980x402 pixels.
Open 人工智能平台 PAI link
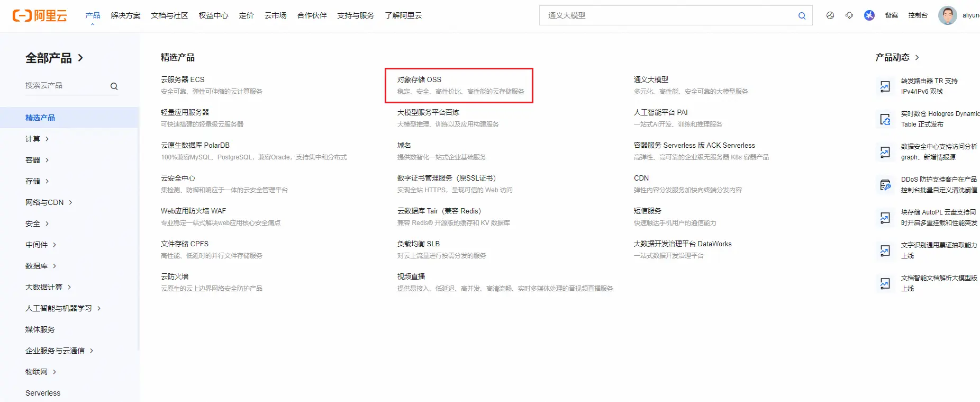pyautogui.click(x=660, y=112)
